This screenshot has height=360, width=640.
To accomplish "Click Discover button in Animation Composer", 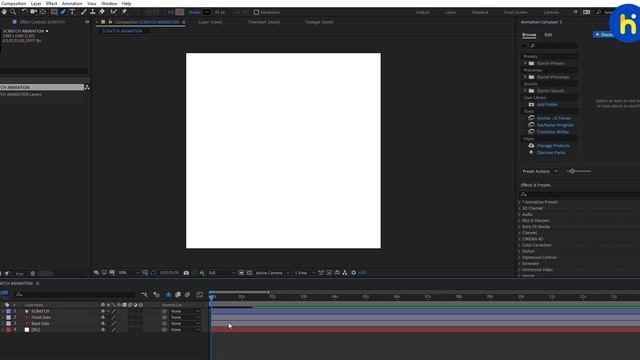I will [604, 35].
